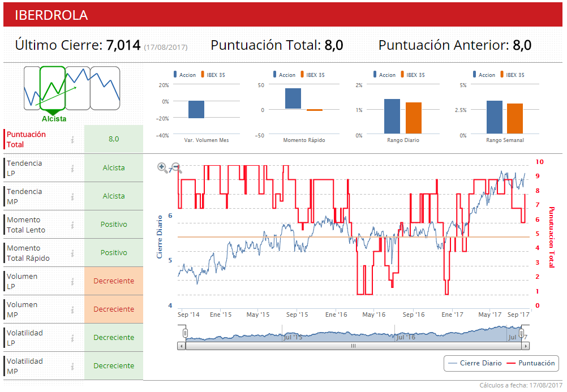Viewport: 567px width, 392px height.
Task: Toggle IBEX 35 legend in Rango Semanal chart
Action: click(512, 75)
